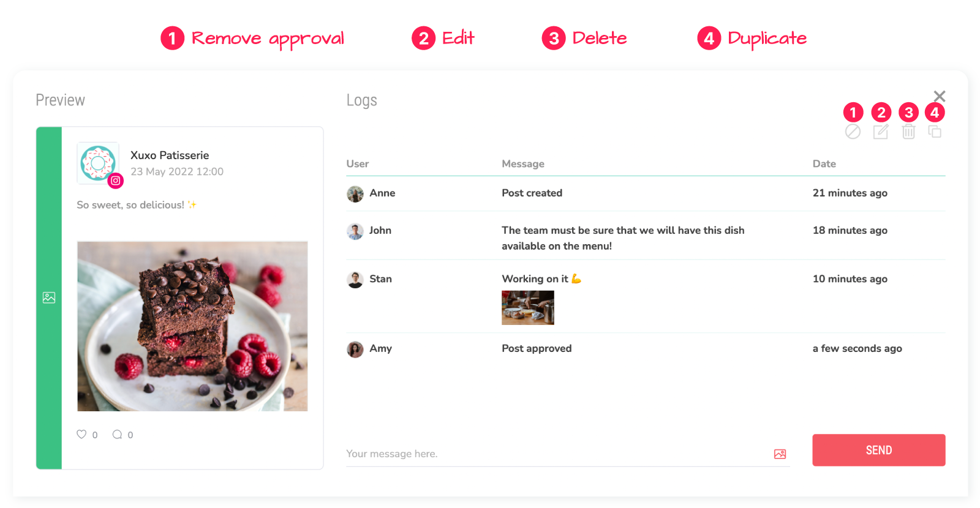Click the comment bubble icon under the post

(117, 435)
